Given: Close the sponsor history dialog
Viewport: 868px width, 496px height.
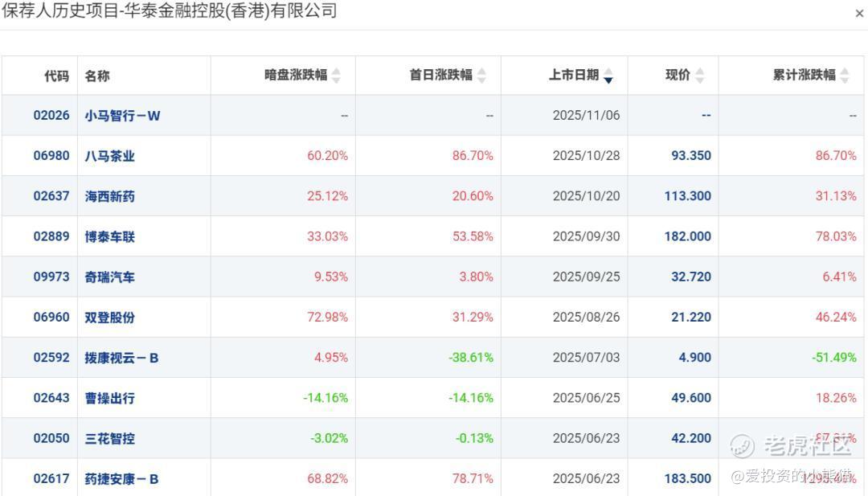Looking at the screenshot, I should [x=859, y=14].
